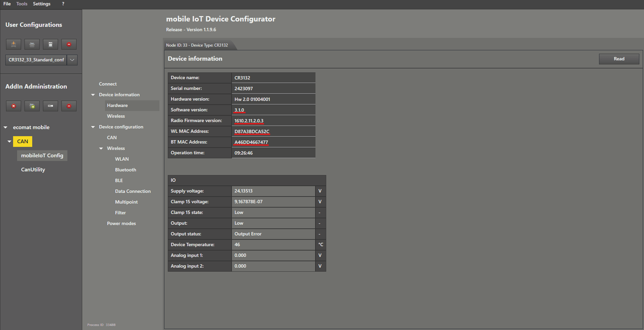Select the Node ID 33 device tab
The image size is (644, 330).
coord(197,45)
